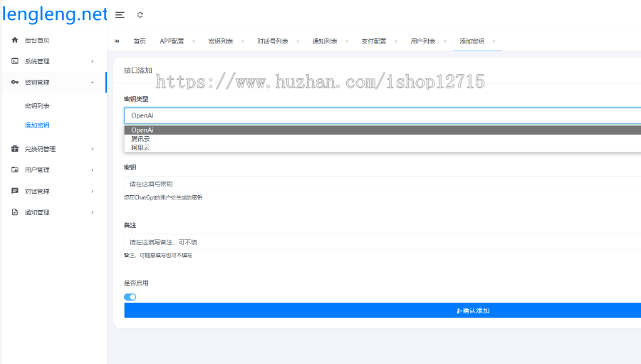
Task: Click the lengleng.net logo
Action: click(54, 14)
